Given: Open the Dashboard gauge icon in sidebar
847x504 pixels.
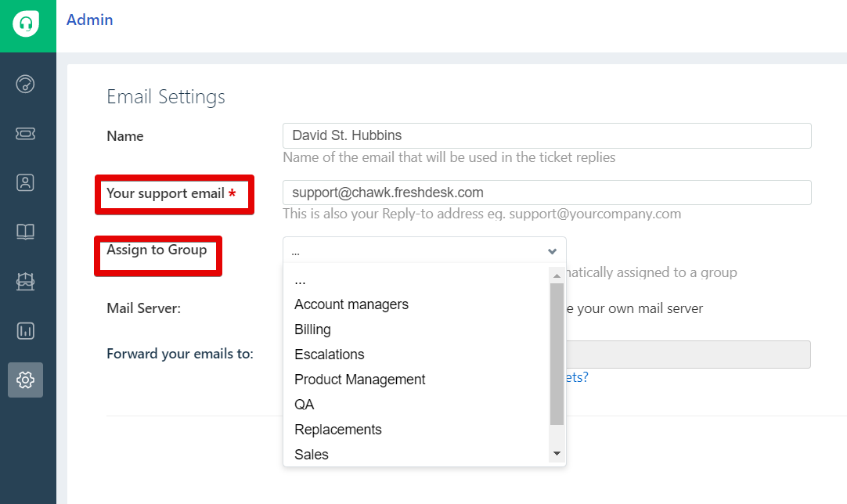Looking at the screenshot, I should pyautogui.click(x=26, y=84).
